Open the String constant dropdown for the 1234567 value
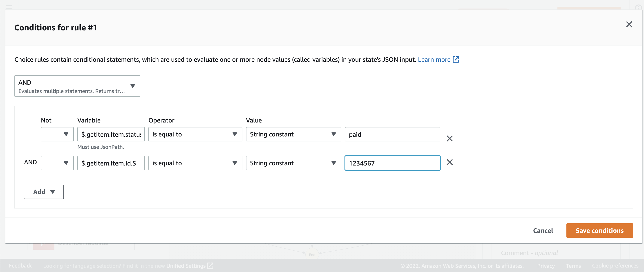The image size is (644, 272). click(293, 163)
